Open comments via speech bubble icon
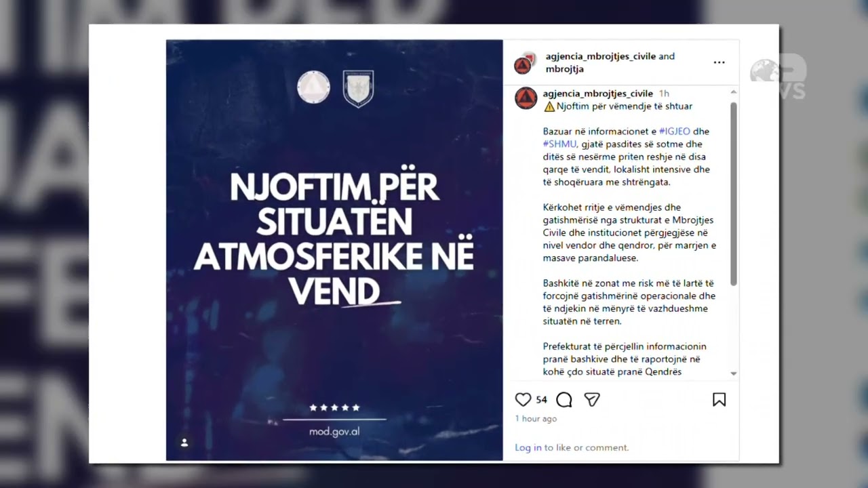868x488 pixels. (x=564, y=400)
